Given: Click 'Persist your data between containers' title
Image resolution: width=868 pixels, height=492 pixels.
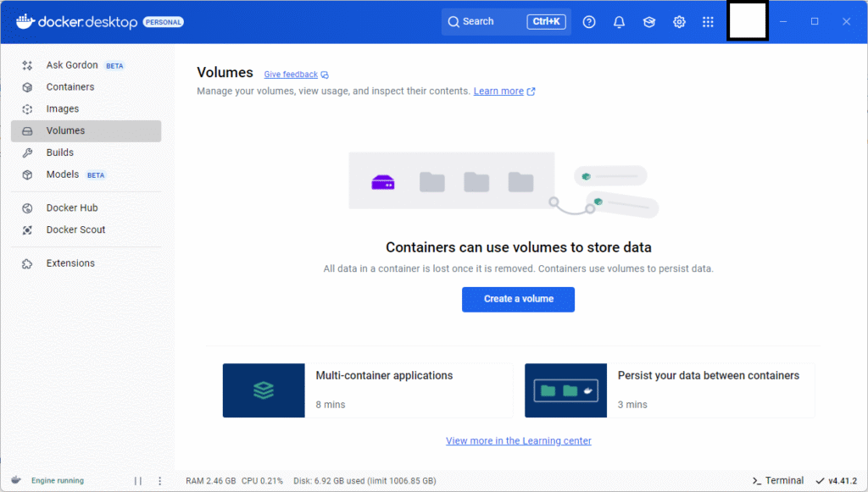Looking at the screenshot, I should point(709,375).
